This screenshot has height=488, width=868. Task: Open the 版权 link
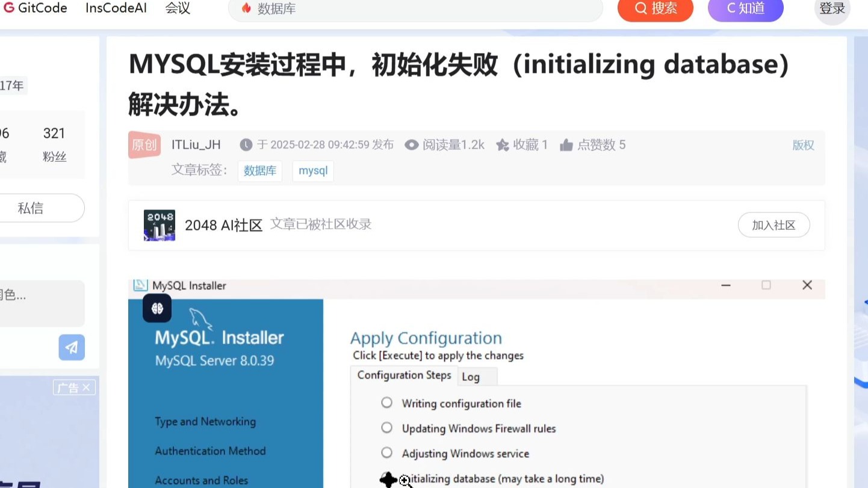point(803,145)
